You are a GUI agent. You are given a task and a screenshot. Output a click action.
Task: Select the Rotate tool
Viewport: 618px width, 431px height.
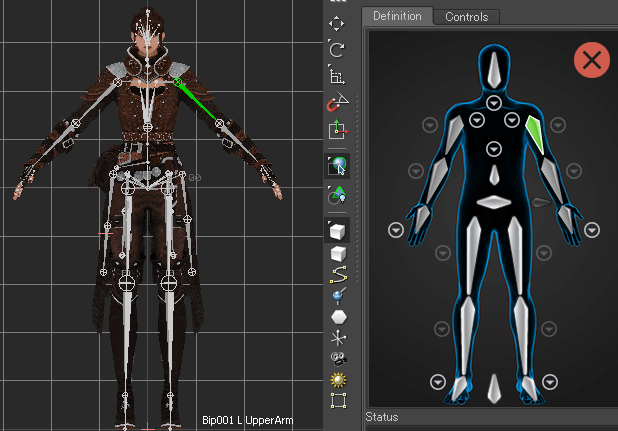(337, 49)
